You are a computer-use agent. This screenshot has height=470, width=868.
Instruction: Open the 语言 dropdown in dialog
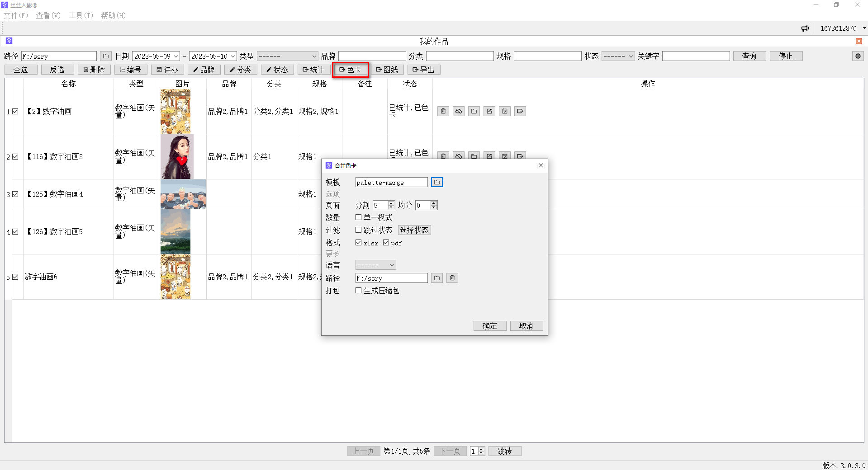pyautogui.click(x=375, y=265)
